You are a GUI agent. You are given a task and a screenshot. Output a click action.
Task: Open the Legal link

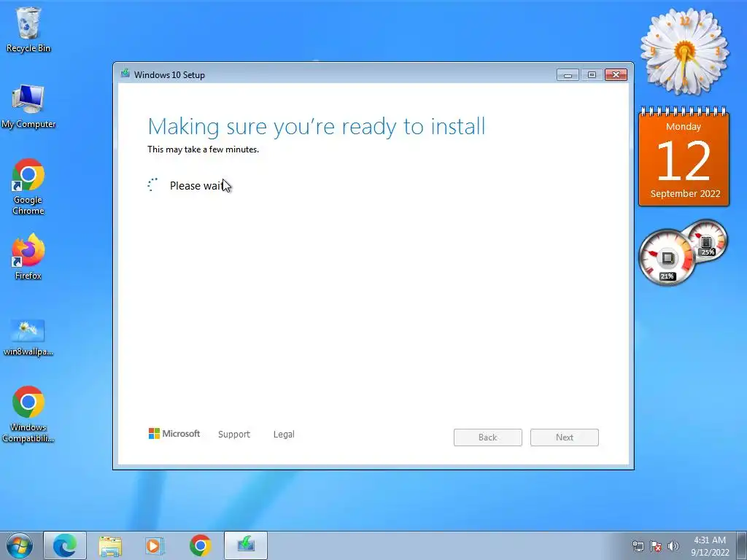point(284,435)
